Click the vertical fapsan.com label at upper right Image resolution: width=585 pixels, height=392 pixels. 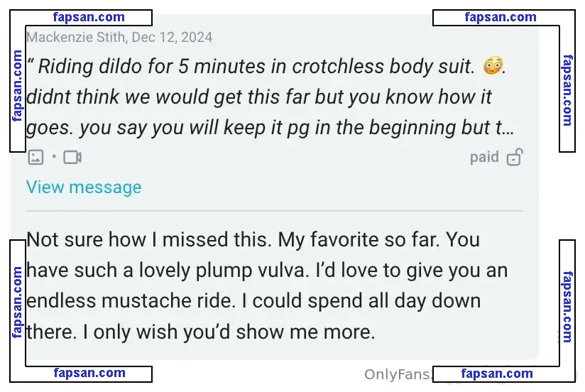[x=567, y=90]
